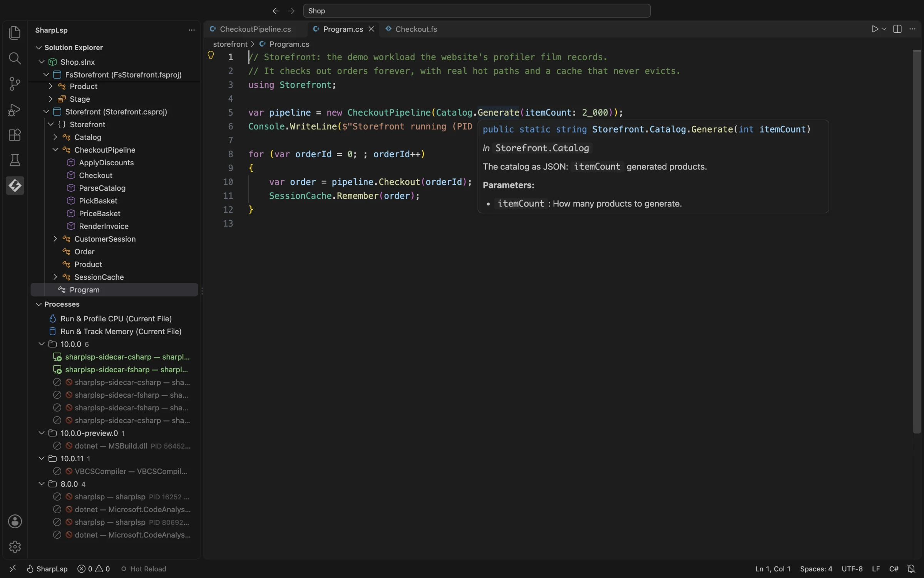Screen dimensions: 924x578
Task: Click the notifications bell in status bar
Action: click(911, 569)
